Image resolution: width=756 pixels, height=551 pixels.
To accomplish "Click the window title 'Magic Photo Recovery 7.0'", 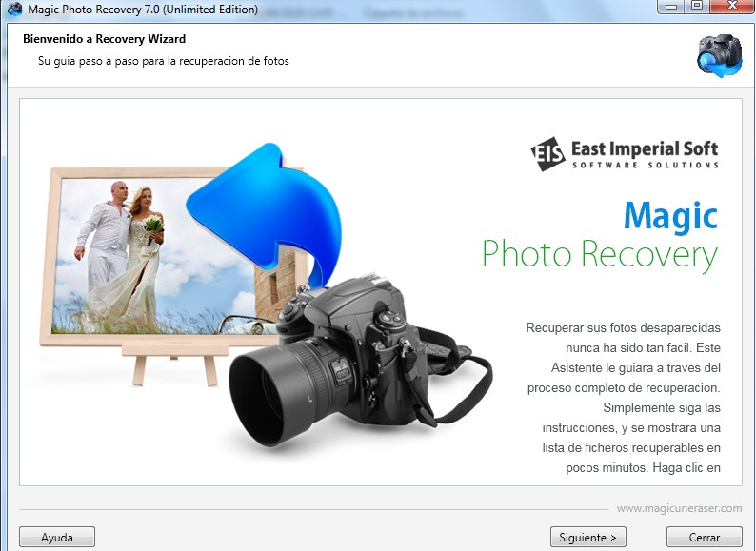I will [x=143, y=10].
